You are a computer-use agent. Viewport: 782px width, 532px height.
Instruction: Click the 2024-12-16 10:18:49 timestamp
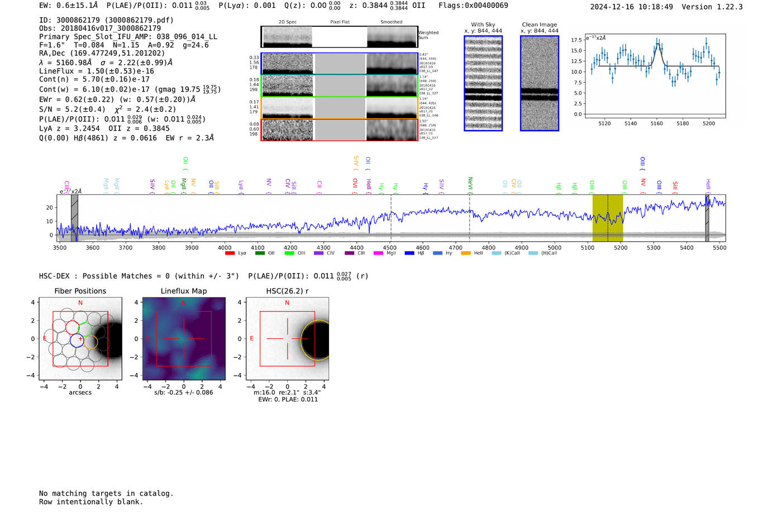632,7
